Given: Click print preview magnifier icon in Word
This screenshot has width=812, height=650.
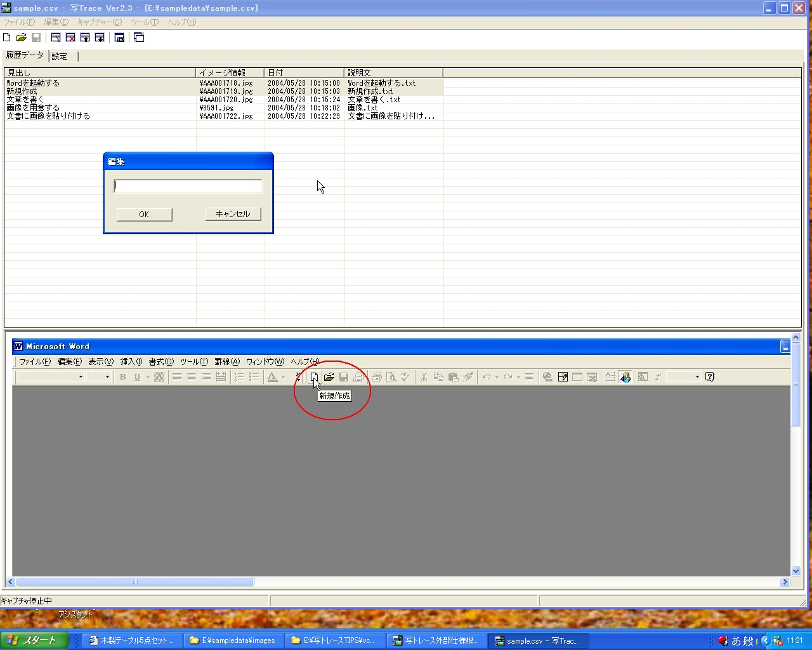Looking at the screenshot, I should (x=391, y=377).
